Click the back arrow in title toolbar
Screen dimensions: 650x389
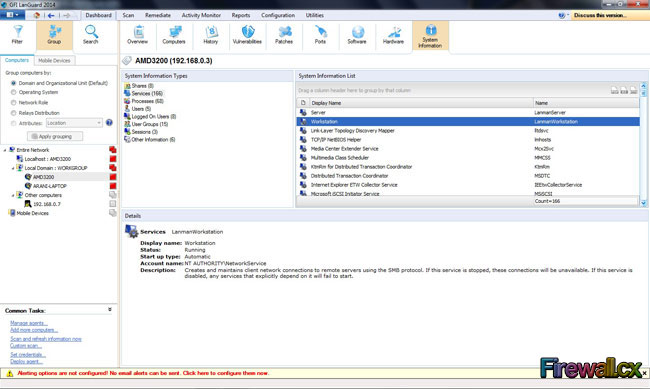[x=51, y=15]
